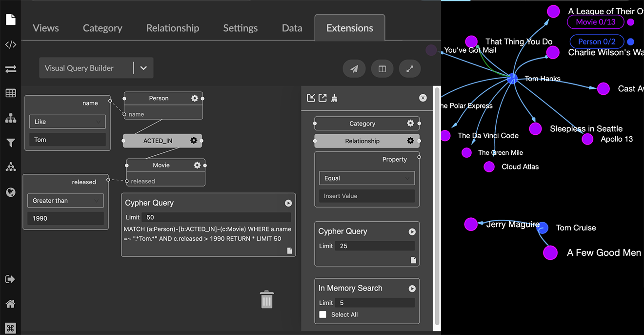Expand the Greater than operator dropdown
644x335 pixels.
[65, 201]
